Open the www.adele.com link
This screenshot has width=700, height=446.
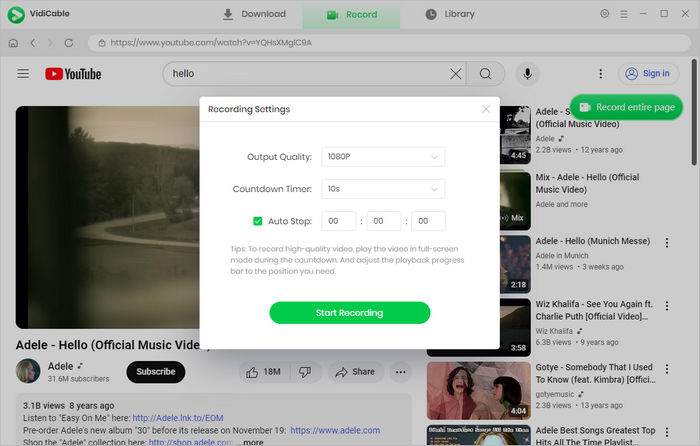click(x=335, y=430)
